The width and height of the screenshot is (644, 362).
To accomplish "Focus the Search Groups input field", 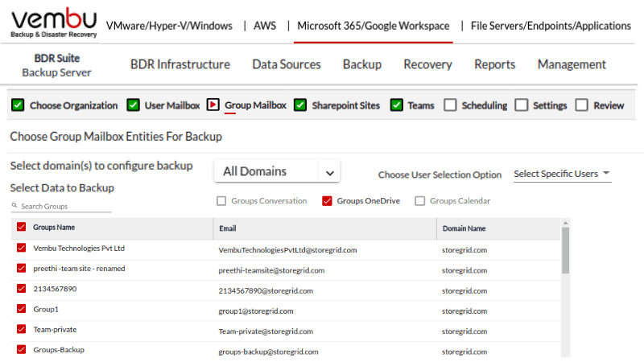I will pyautogui.click(x=62, y=206).
